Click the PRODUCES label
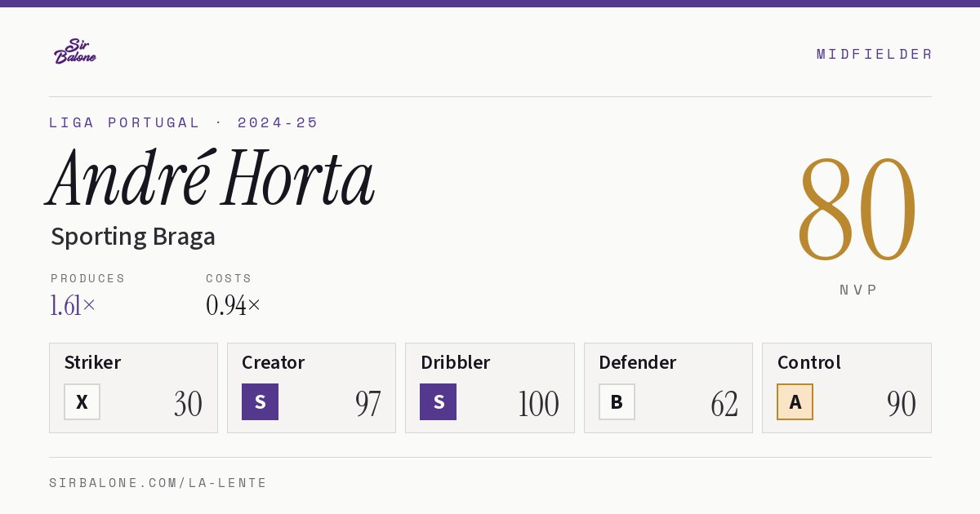 coord(88,278)
